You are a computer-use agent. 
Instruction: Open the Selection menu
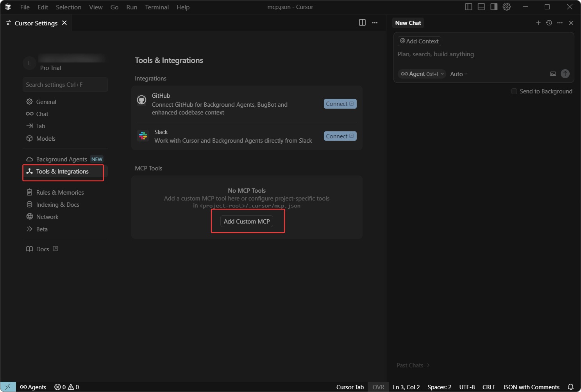(68, 7)
